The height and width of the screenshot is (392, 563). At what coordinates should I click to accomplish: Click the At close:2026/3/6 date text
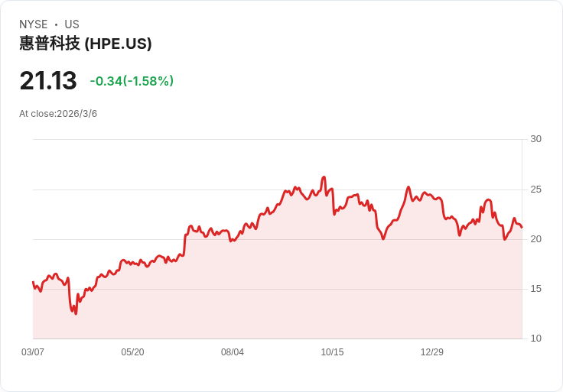tap(58, 114)
